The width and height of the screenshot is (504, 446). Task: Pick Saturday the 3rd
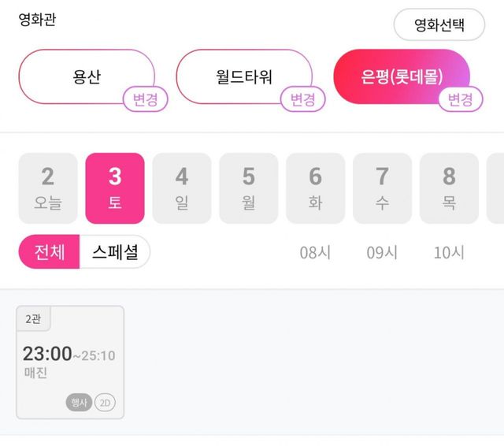pyautogui.click(x=115, y=188)
